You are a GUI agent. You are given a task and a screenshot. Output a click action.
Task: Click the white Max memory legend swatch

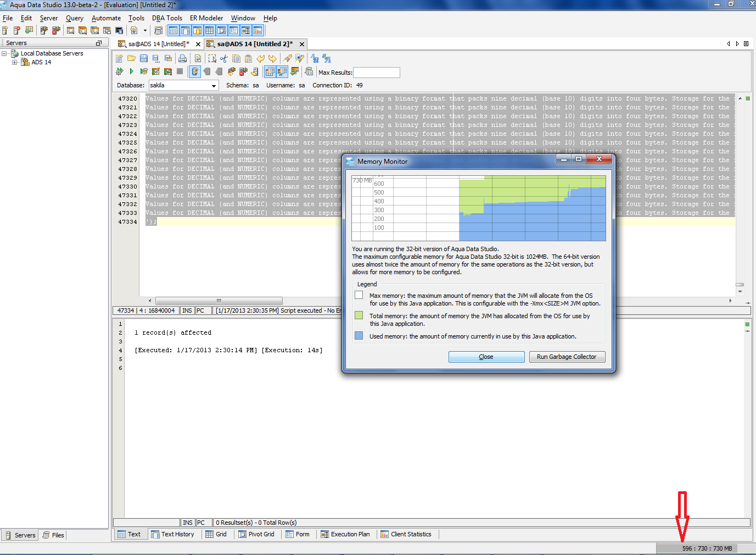point(359,295)
